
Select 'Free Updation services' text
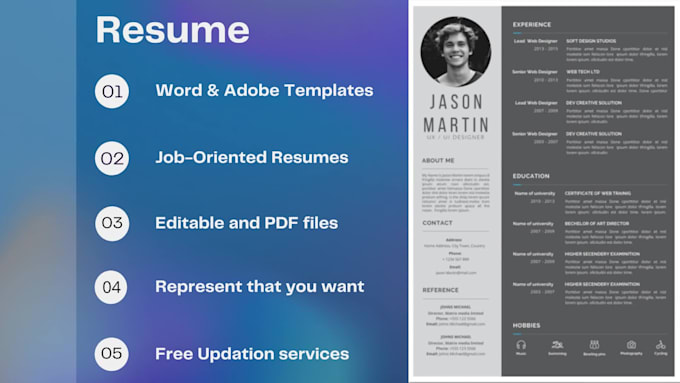click(x=252, y=354)
